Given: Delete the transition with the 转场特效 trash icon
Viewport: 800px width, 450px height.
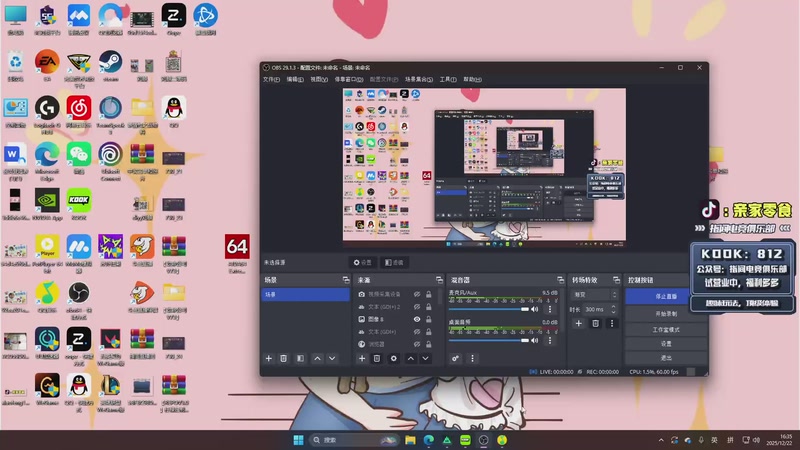Looking at the screenshot, I should pos(595,323).
